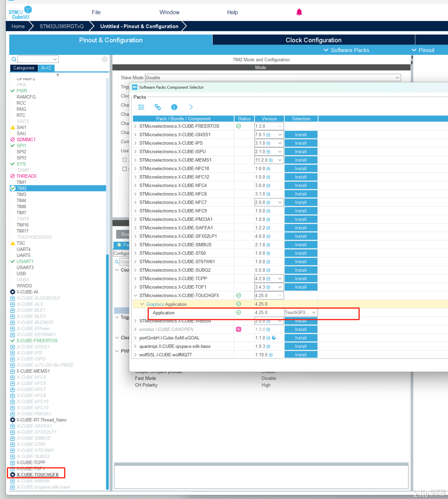Click the SDMMC1 disabled circle icon

(x=13, y=139)
